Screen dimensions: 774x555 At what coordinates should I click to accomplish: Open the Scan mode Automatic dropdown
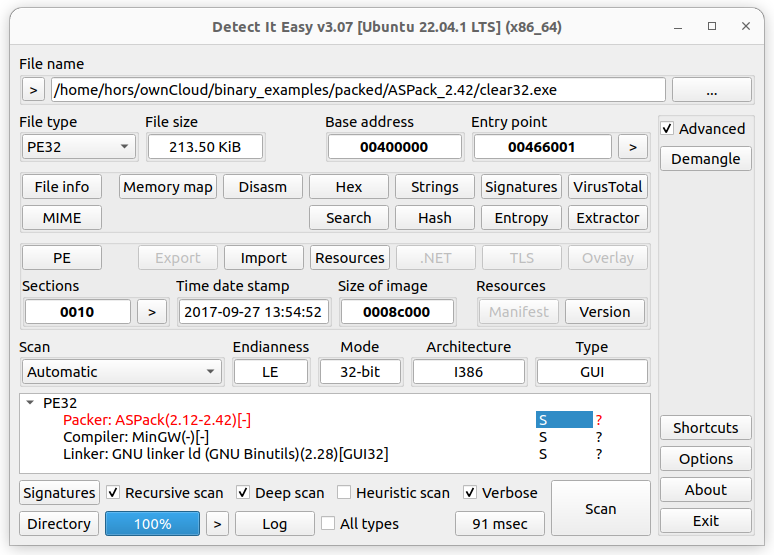click(122, 372)
